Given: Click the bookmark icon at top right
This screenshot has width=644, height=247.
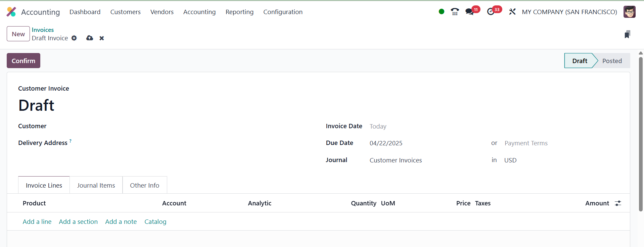Looking at the screenshot, I should [x=627, y=34].
